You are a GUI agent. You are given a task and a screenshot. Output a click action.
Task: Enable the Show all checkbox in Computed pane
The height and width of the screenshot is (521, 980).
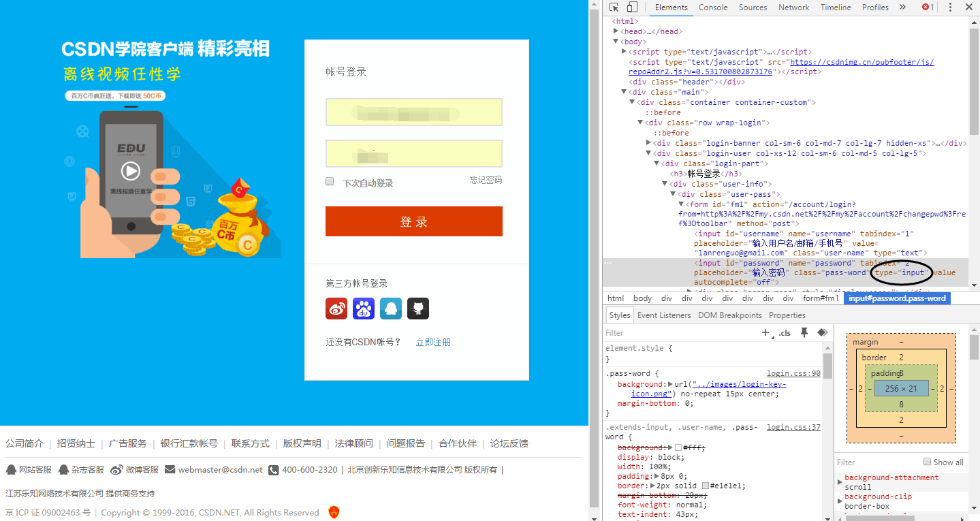pyautogui.click(x=927, y=462)
